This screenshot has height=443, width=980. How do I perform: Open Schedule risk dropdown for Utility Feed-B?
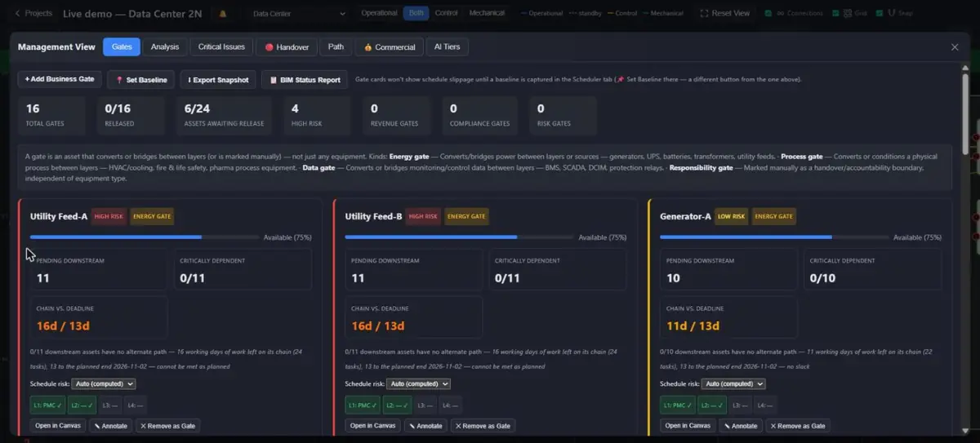point(418,383)
